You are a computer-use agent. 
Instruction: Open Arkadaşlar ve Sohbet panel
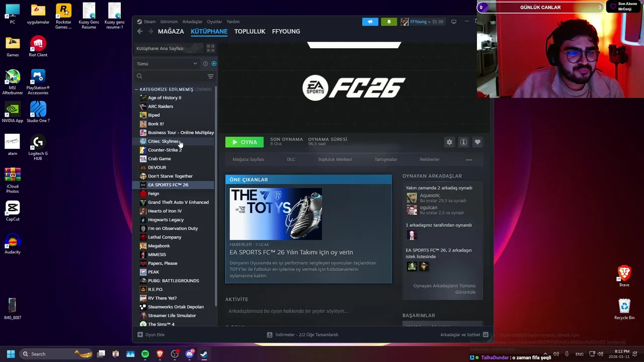pos(464,335)
